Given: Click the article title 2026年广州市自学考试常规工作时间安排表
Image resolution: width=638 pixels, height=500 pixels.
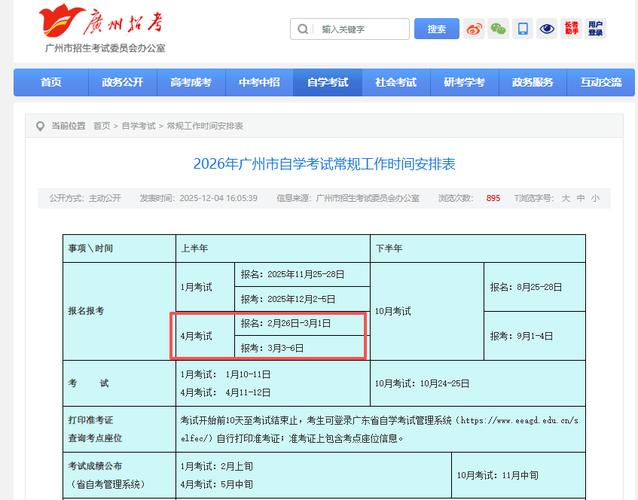Looking at the screenshot, I should click(324, 164).
